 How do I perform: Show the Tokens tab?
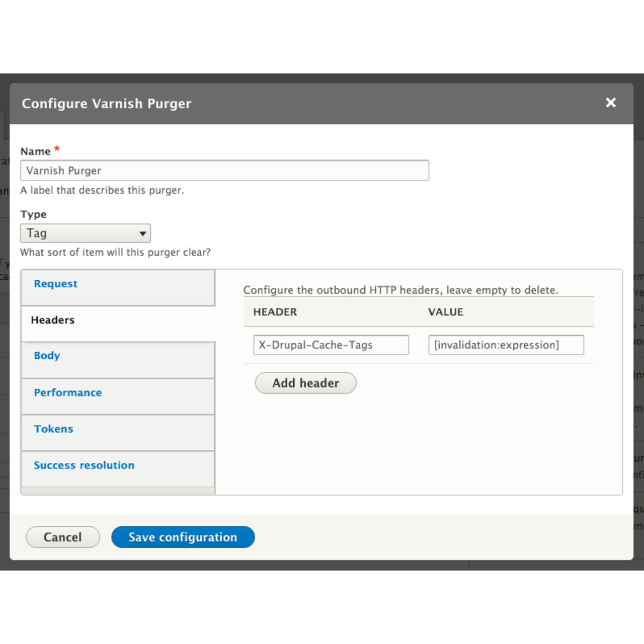coord(53,429)
